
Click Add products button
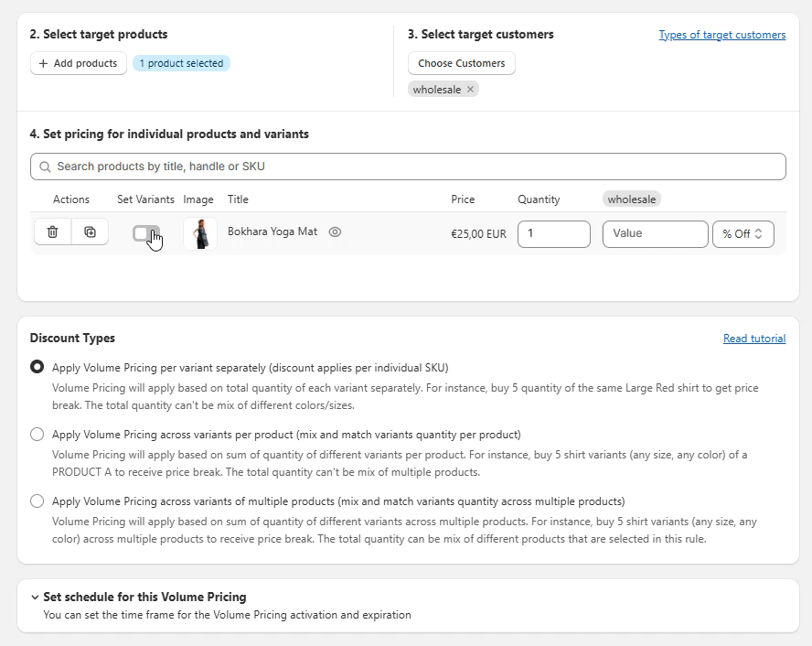[79, 63]
